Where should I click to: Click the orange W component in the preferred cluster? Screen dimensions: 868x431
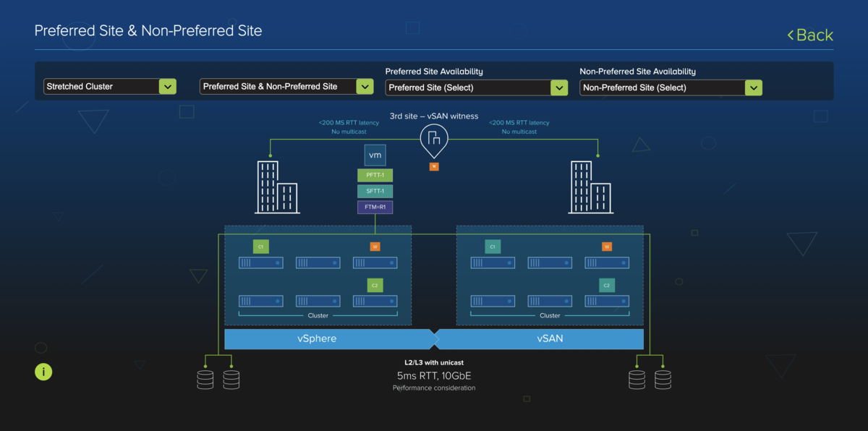(x=375, y=247)
